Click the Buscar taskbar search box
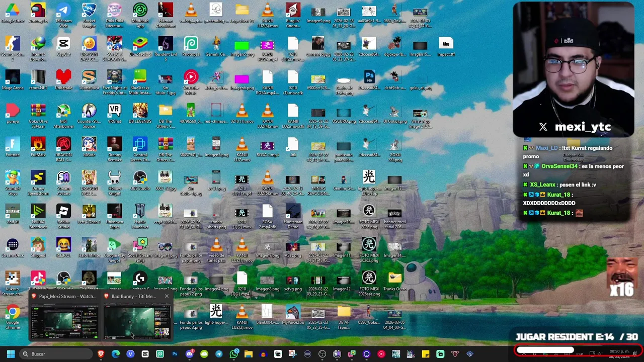The width and height of the screenshot is (644, 362). click(x=56, y=354)
